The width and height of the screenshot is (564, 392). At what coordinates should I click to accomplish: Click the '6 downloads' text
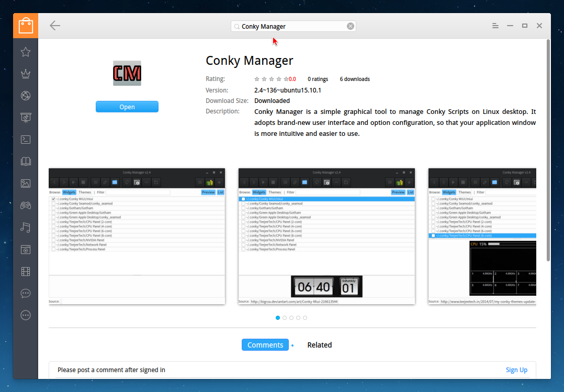click(355, 79)
